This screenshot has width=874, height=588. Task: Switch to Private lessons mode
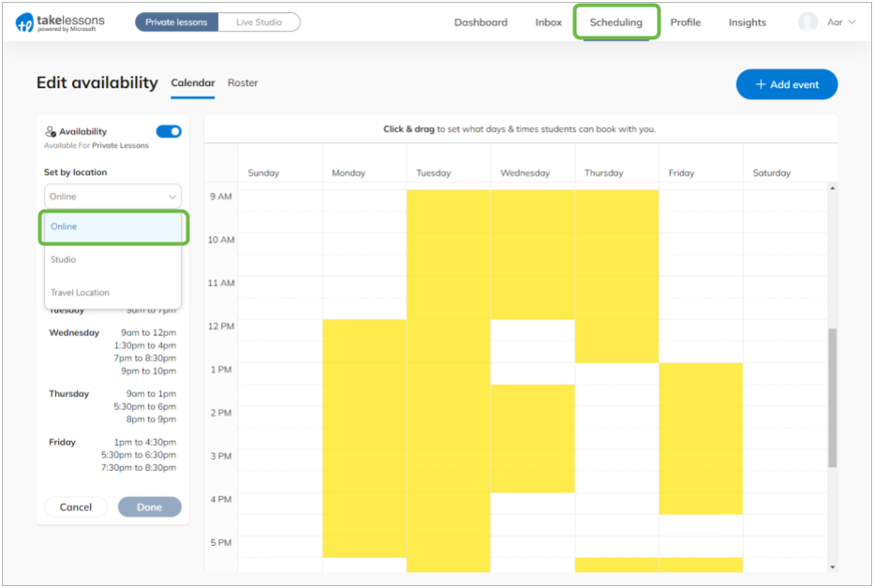pyautogui.click(x=176, y=22)
